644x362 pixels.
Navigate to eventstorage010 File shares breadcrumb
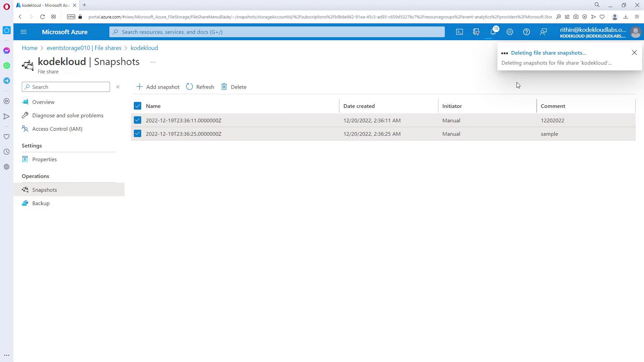click(x=84, y=48)
